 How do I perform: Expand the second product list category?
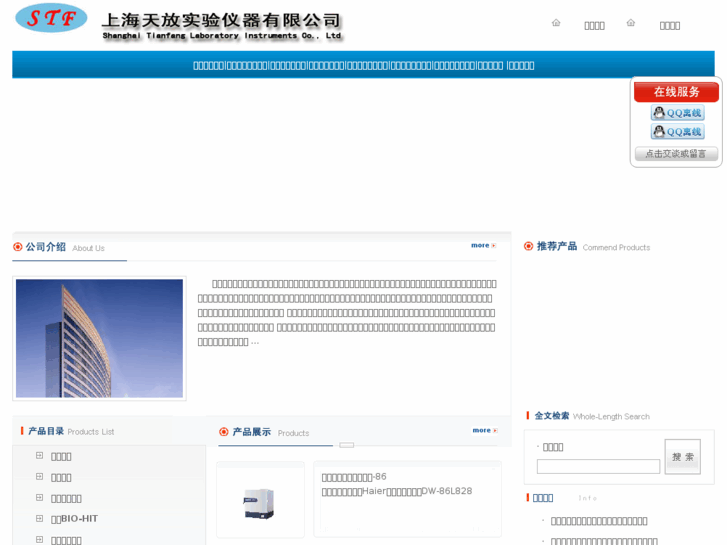(39, 476)
